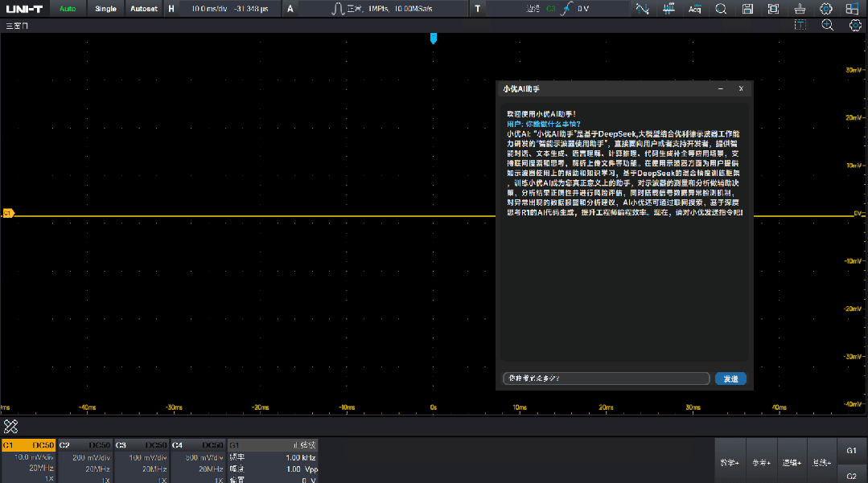Viewport: 868px width, 483px height.
Task: Click the Autoset button
Action: 144,9
